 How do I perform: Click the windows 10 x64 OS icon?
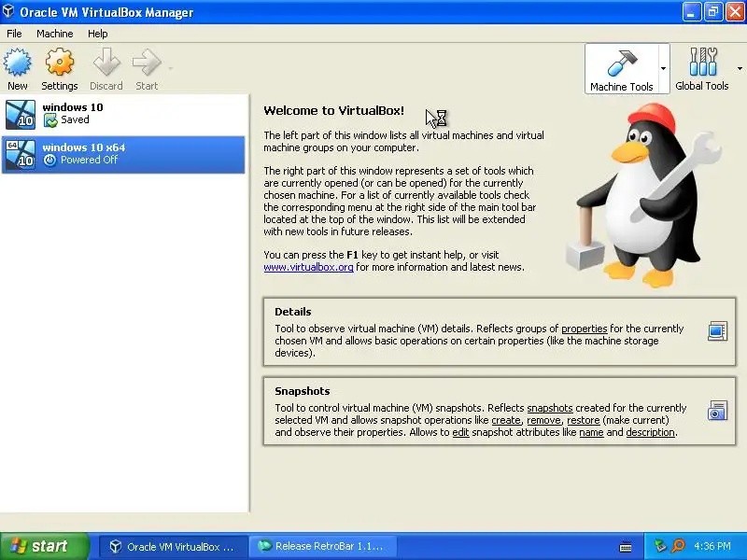20,154
